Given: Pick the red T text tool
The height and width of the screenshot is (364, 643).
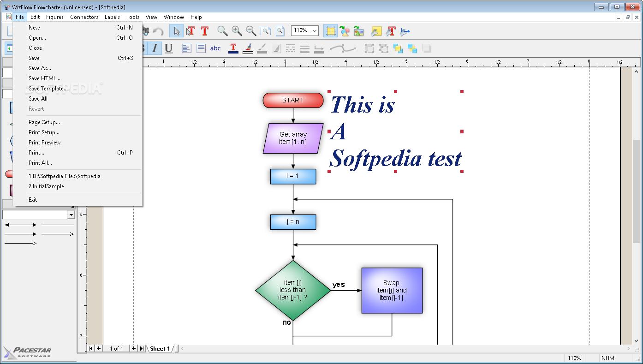Looking at the screenshot, I should pos(204,31).
